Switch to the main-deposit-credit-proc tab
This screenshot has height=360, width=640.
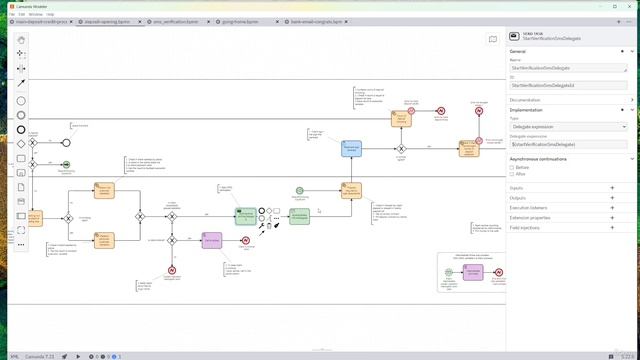tap(41, 22)
